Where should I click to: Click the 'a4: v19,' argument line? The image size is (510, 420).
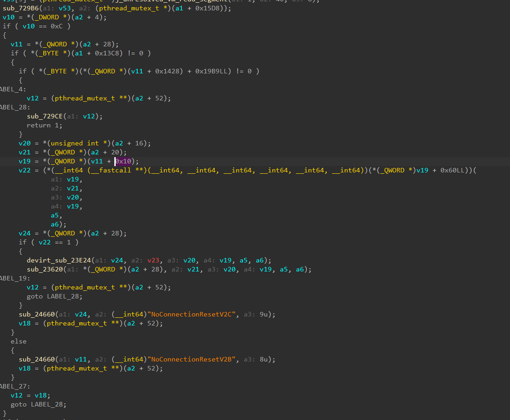[x=67, y=207]
